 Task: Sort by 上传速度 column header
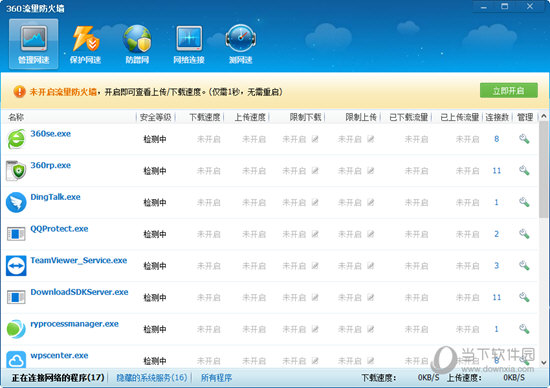pyautogui.click(x=250, y=117)
